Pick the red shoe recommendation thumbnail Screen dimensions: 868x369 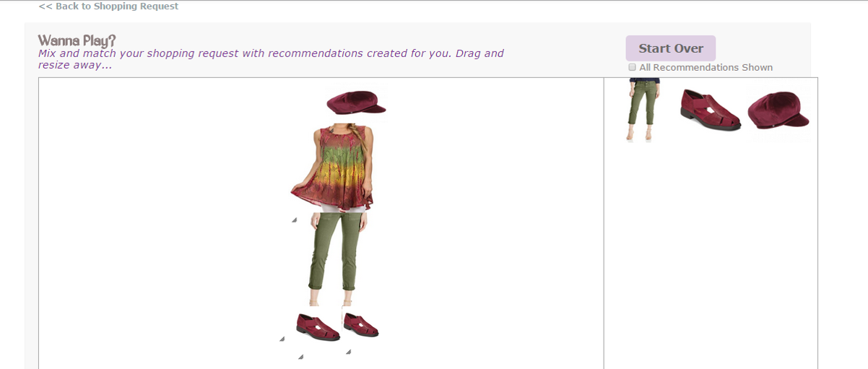click(711, 109)
